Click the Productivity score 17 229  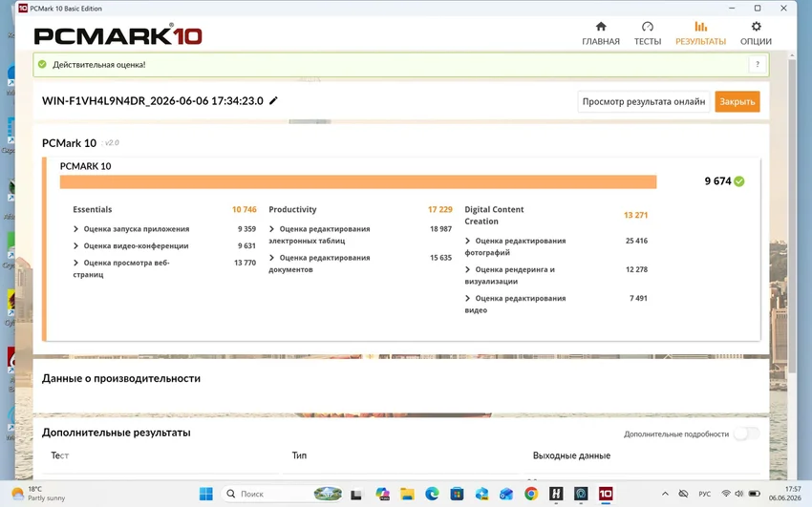(x=439, y=209)
